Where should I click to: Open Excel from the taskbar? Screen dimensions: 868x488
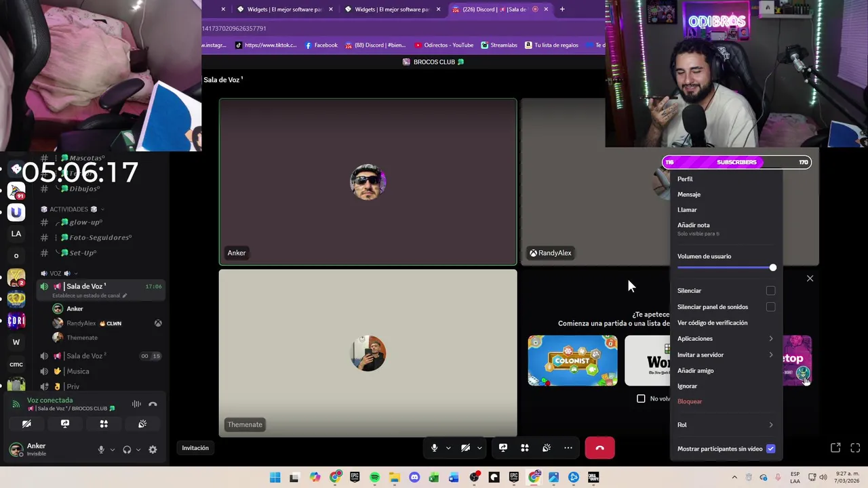pos(434,477)
